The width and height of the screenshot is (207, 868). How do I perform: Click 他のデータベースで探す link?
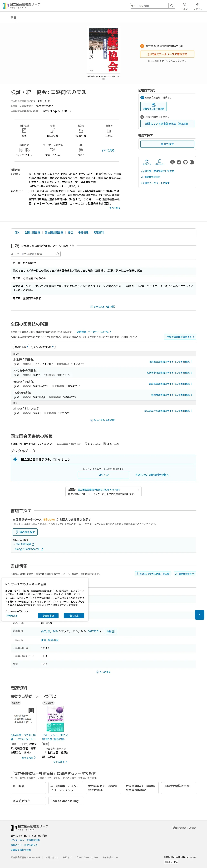click(x=155, y=183)
